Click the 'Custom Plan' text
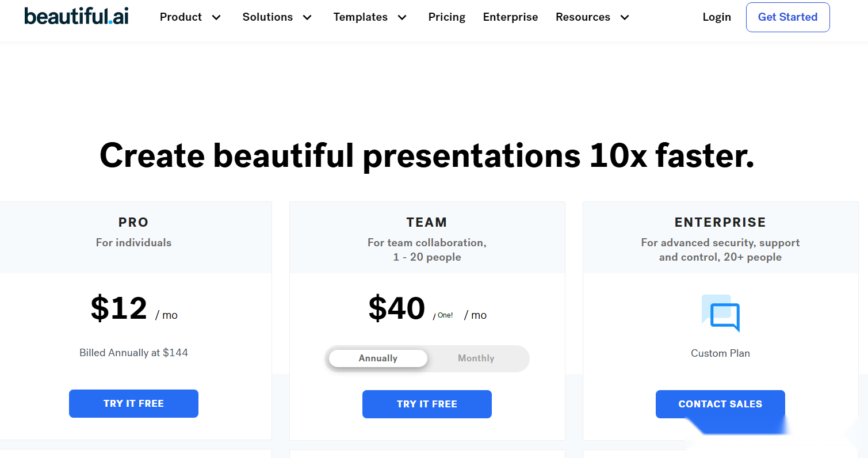This screenshot has height=458, width=868. pos(720,353)
